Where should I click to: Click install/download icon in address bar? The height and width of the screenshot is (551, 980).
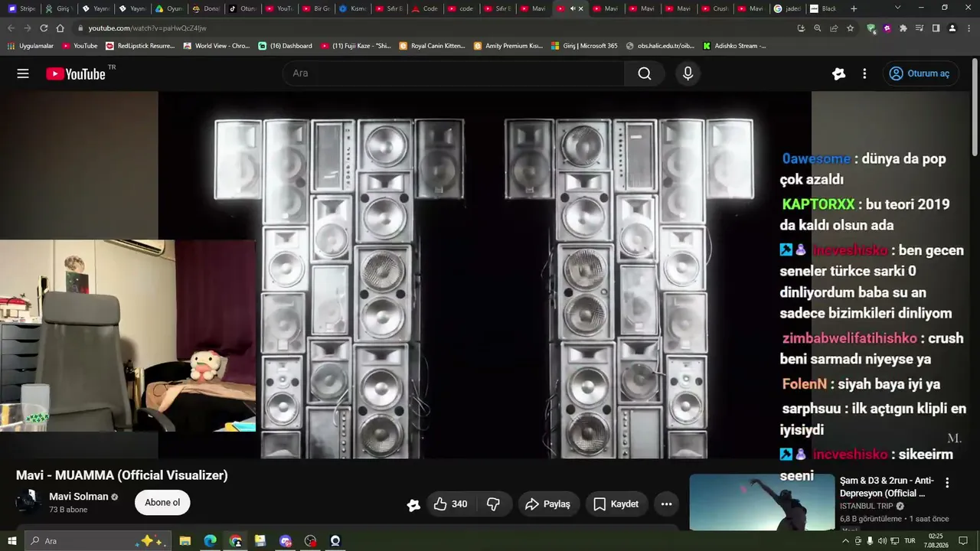801,28
